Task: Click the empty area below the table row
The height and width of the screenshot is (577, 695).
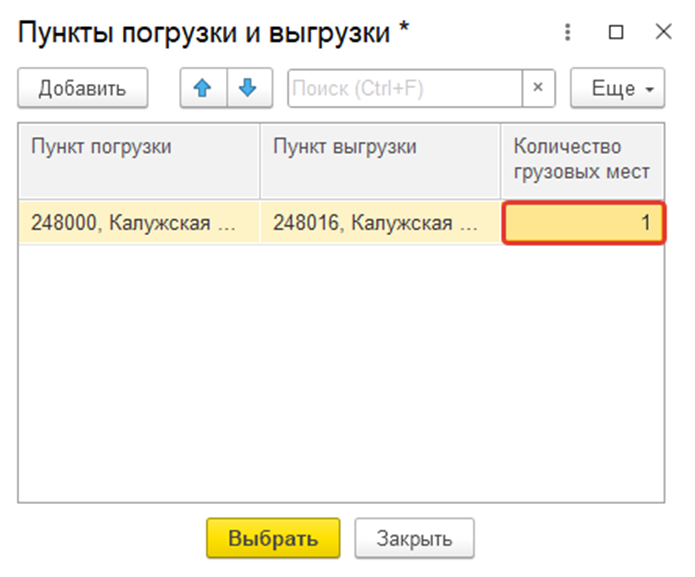Action: 341,372
